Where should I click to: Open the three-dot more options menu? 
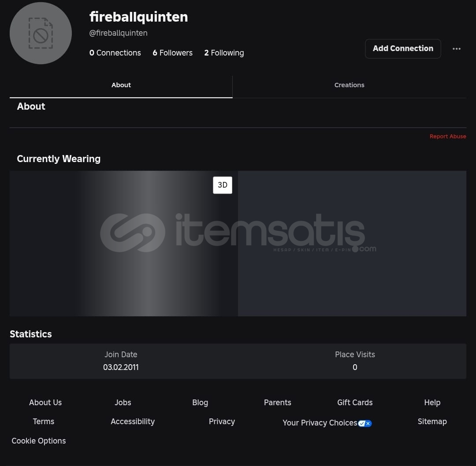click(x=457, y=49)
